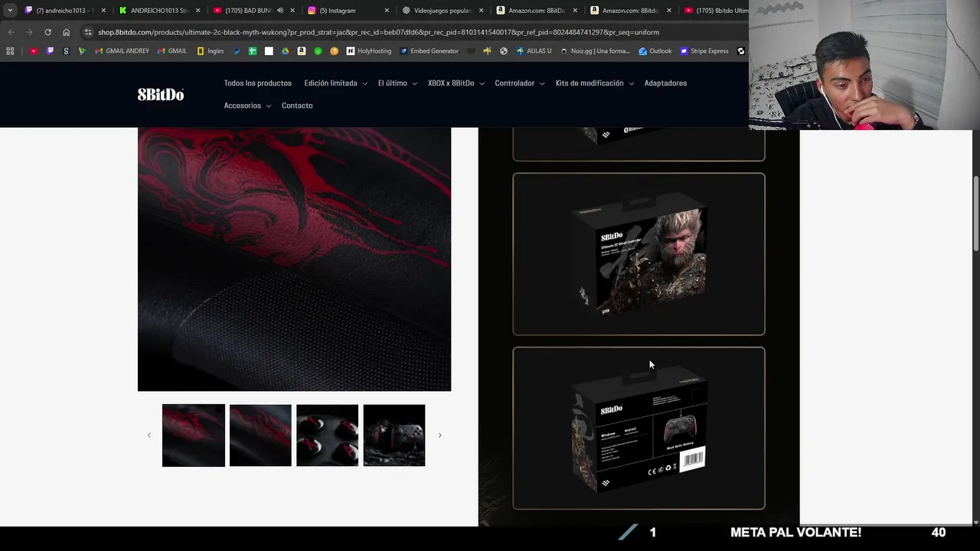This screenshot has height=551, width=980.
Task: Expand the Kits de modificación dropdown
Action: point(595,83)
